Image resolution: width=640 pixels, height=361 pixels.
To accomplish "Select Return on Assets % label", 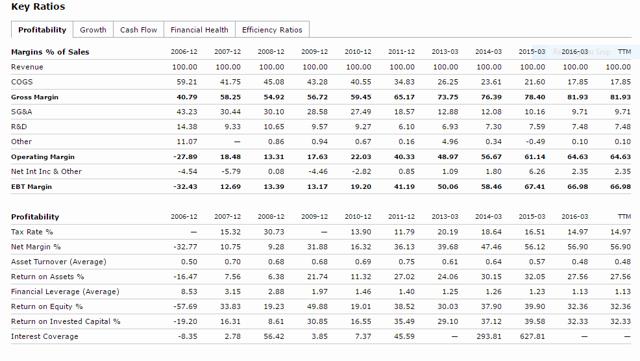I will 47,276.
